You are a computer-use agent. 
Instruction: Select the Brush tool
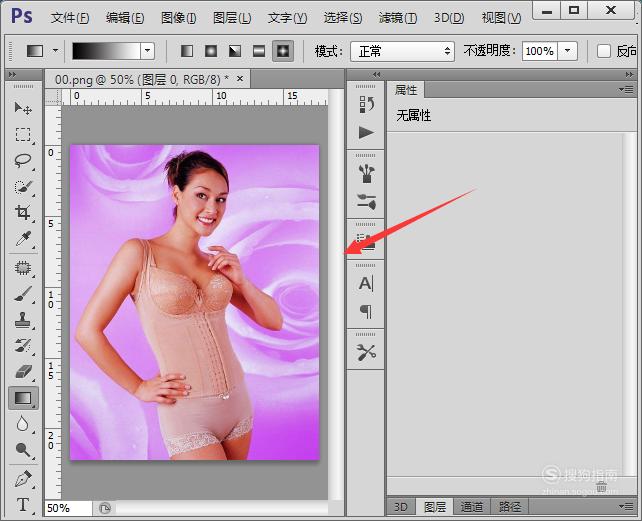point(23,294)
